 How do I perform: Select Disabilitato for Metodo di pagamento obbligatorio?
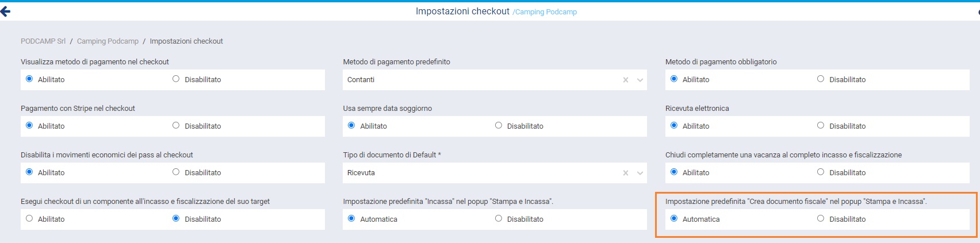[x=821, y=79]
